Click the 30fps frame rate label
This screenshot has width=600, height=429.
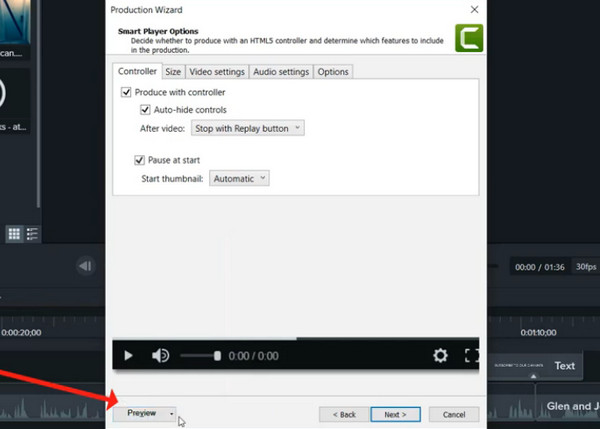586,267
